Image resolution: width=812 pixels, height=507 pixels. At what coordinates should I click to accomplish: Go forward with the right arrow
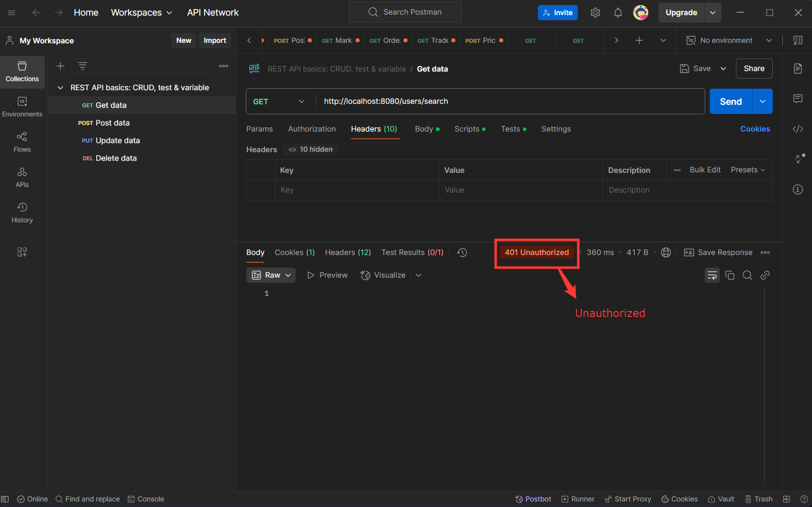pyautogui.click(x=59, y=13)
